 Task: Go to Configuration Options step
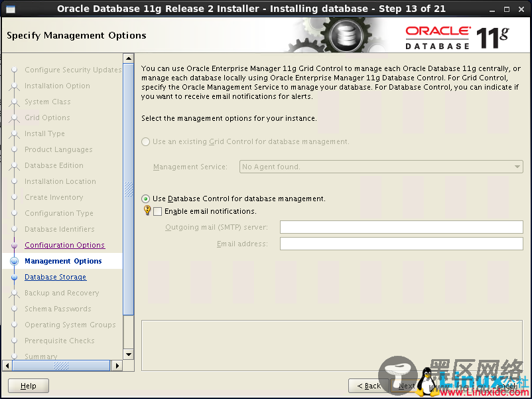pos(65,245)
